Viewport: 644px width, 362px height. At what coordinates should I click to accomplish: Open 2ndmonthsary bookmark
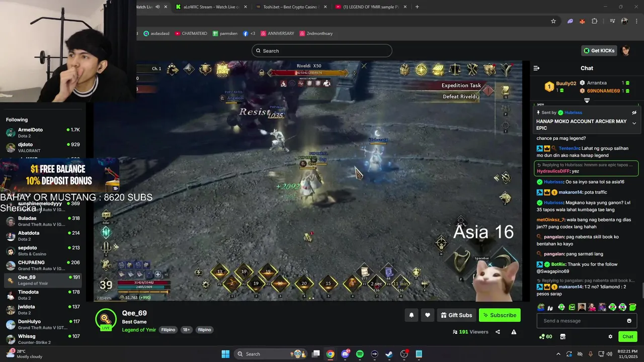tap(316, 34)
